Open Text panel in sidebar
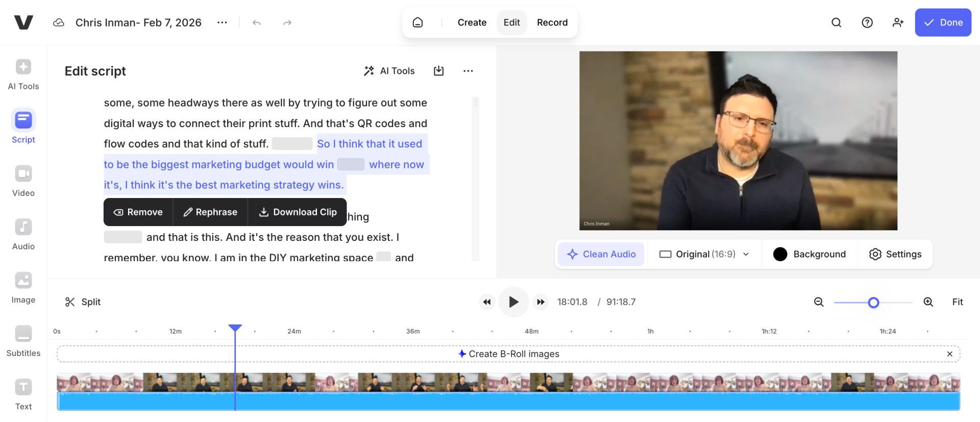This screenshot has width=980, height=422. coord(23,394)
